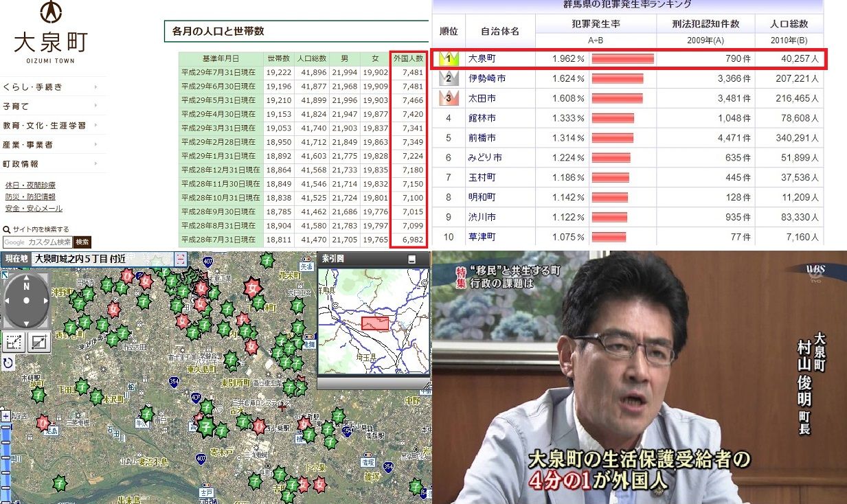Open 伊勢崎市 in the ranking table
847x504 pixels.
click(x=486, y=79)
